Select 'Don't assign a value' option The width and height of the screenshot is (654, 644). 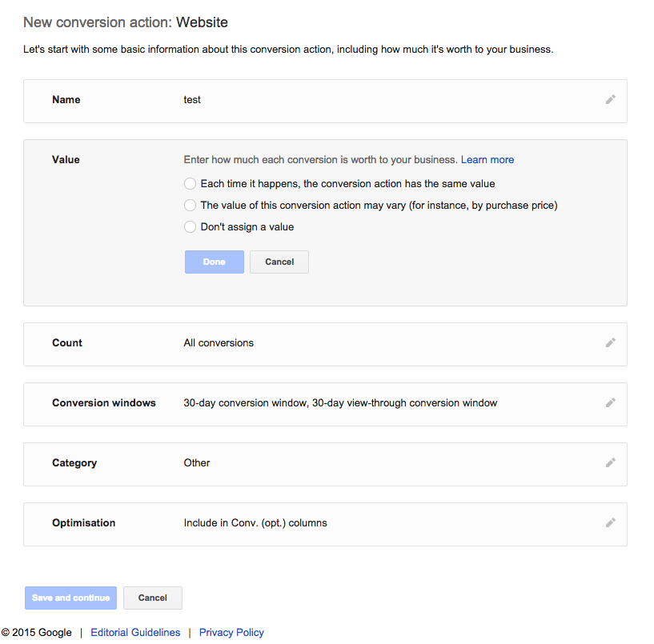point(190,226)
